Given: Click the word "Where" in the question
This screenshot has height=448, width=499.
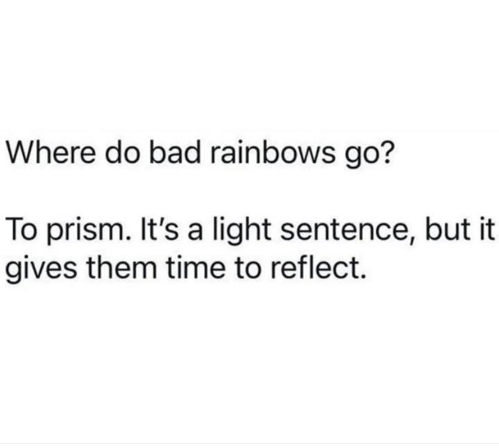Looking at the screenshot, I should point(51,153).
